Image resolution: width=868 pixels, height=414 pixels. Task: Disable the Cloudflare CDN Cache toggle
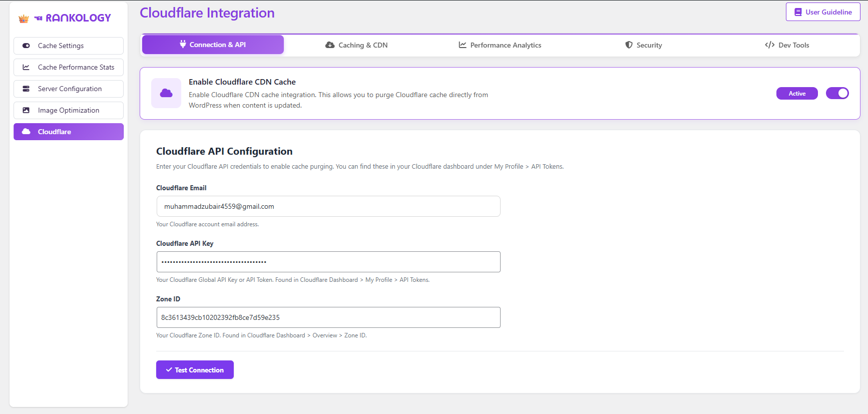pos(837,93)
